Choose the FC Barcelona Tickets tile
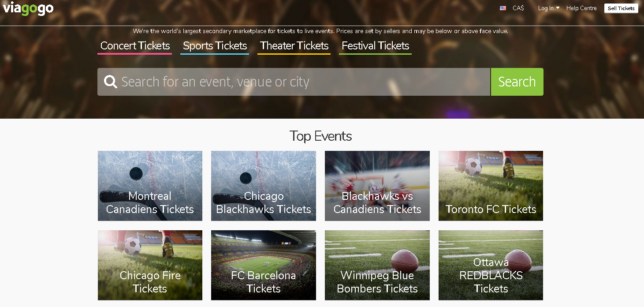This screenshot has height=307, width=644. pos(264,265)
